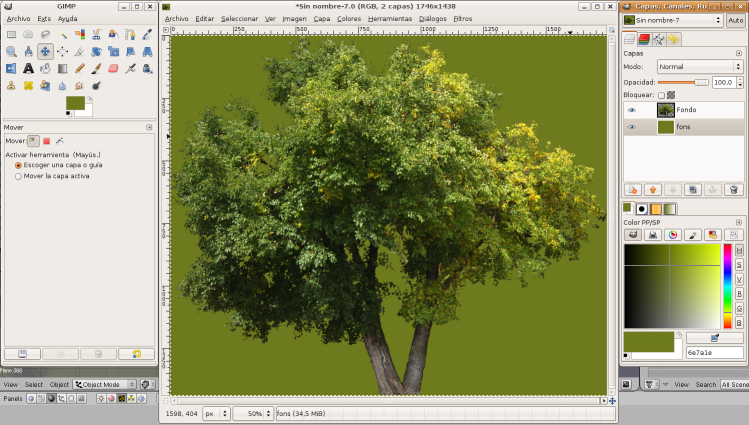Select the Bucket Fill tool
Screen dimensions: 749x425
pos(45,69)
